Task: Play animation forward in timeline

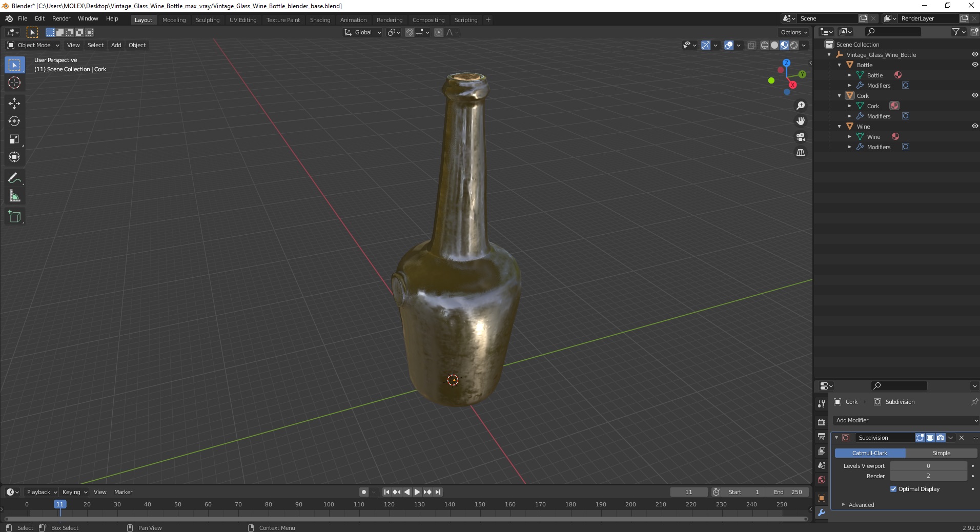Action: (x=417, y=492)
